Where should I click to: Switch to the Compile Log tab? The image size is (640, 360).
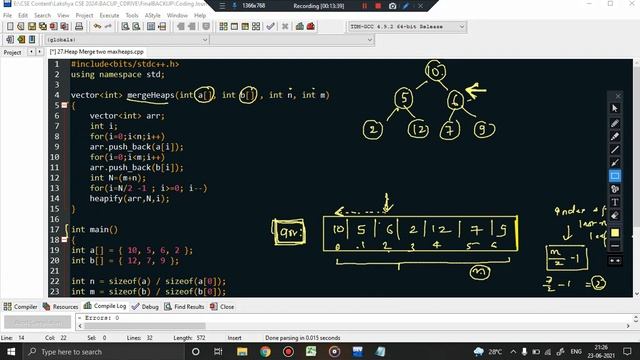(105, 306)
